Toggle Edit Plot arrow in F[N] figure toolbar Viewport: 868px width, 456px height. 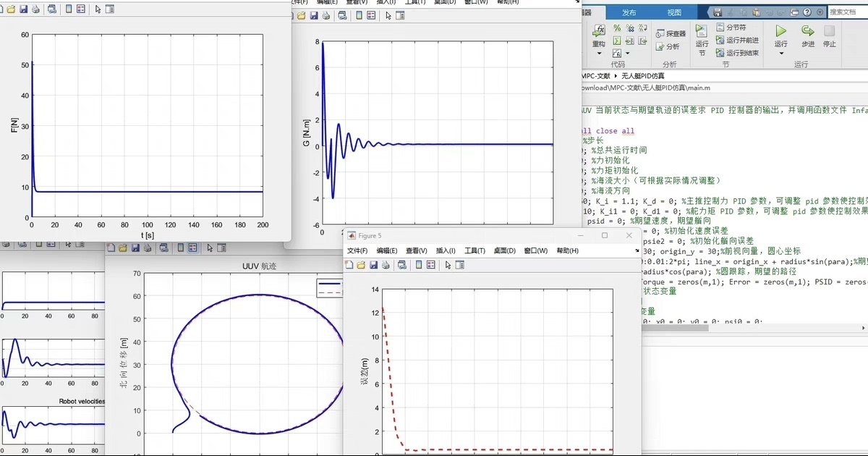pyautogui.click(x=98, y=9)
